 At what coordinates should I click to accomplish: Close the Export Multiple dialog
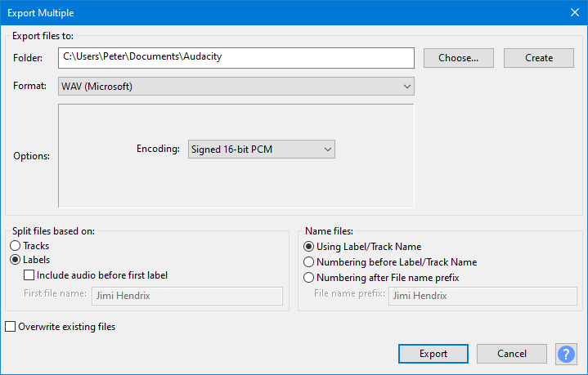click(574, 13)
